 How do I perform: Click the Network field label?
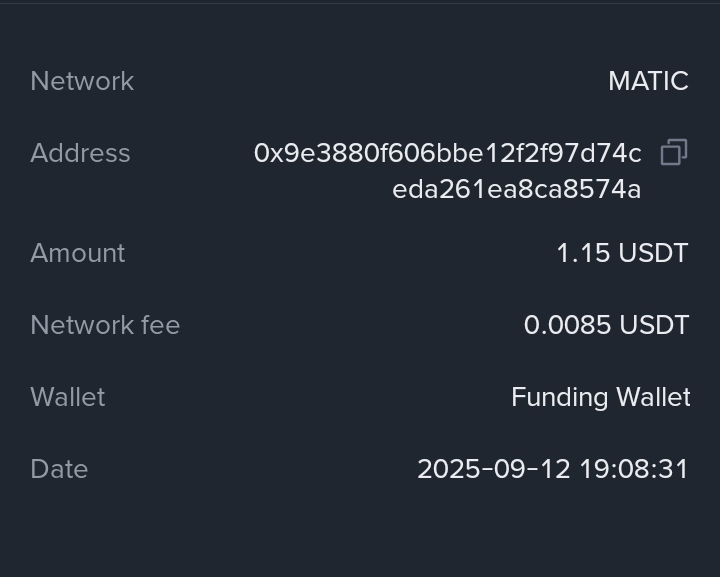[x=82, y=81]
